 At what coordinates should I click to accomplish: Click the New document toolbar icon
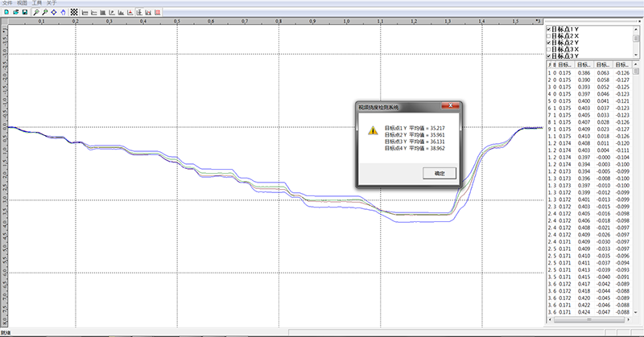tap(6, 12)
